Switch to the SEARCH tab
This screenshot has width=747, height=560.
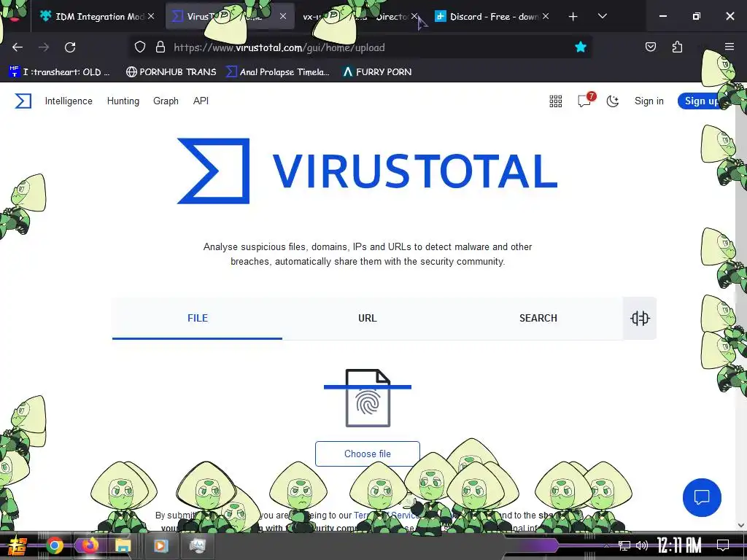pos(538,318)
